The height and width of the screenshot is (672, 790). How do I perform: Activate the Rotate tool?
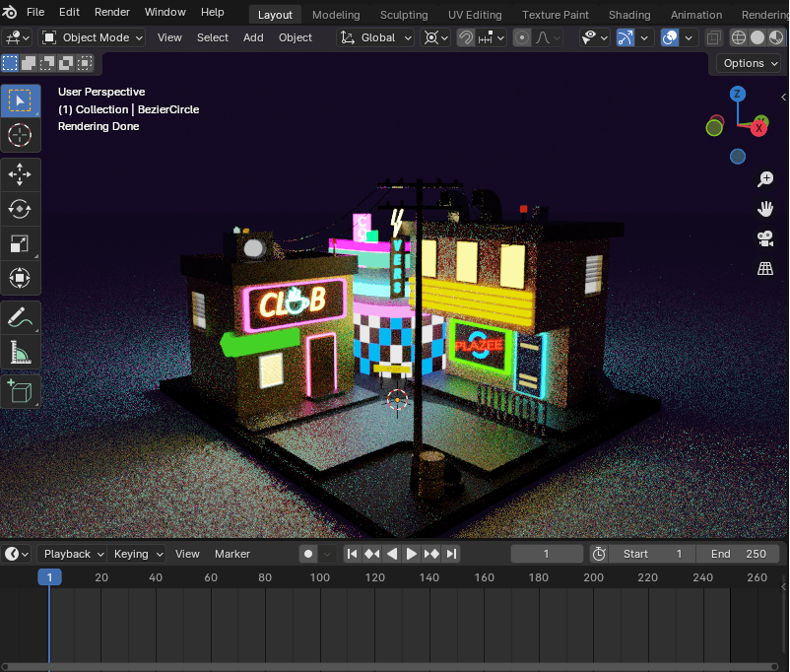(x=20, y=209)
